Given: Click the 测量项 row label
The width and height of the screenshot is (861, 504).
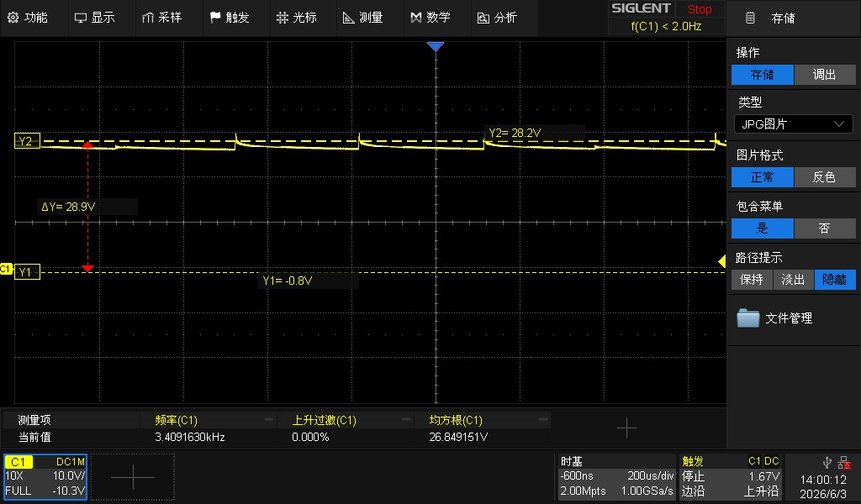Looking at the screenshot, I should (34, 420).
